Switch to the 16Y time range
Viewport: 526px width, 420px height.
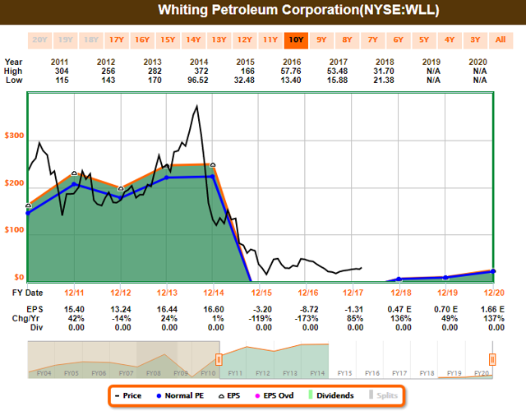pyautogui.click(x=142, y=40)
